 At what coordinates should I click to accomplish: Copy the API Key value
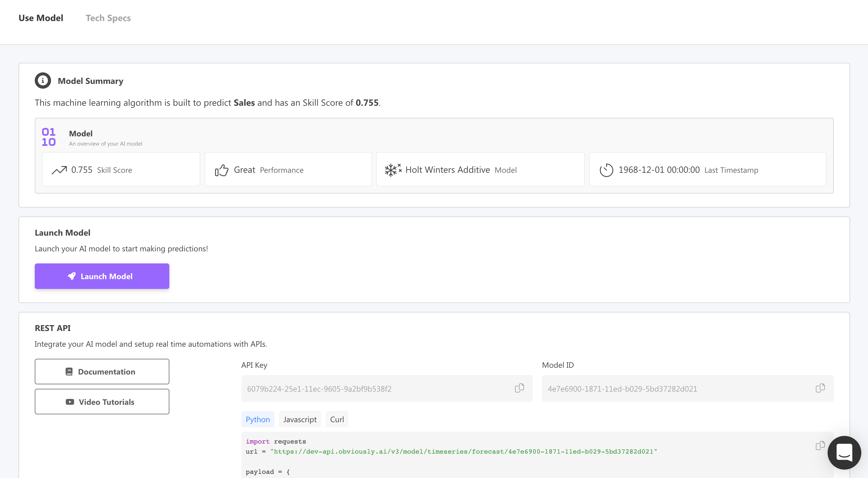coord(519,388)
